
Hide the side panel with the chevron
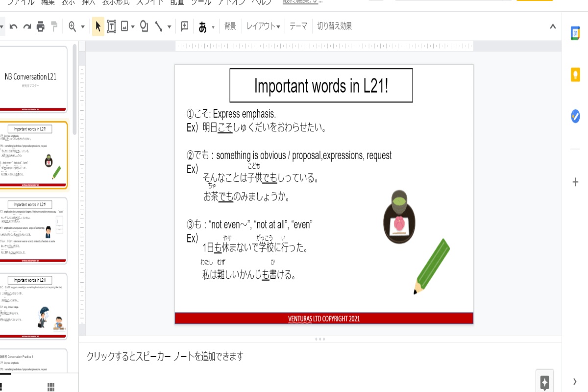(x=575, y=381)
